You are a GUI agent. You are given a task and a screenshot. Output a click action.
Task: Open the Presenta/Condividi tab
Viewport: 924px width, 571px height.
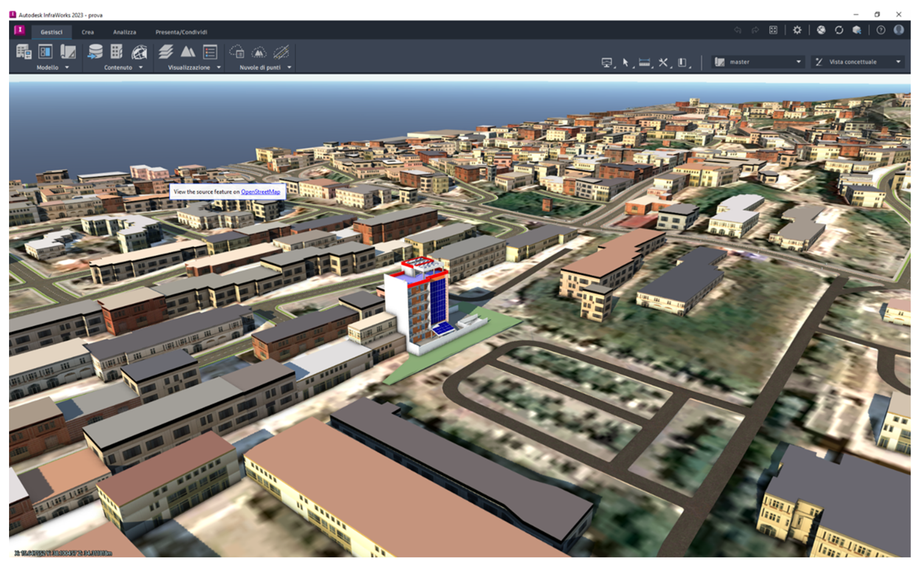point(181,32)
